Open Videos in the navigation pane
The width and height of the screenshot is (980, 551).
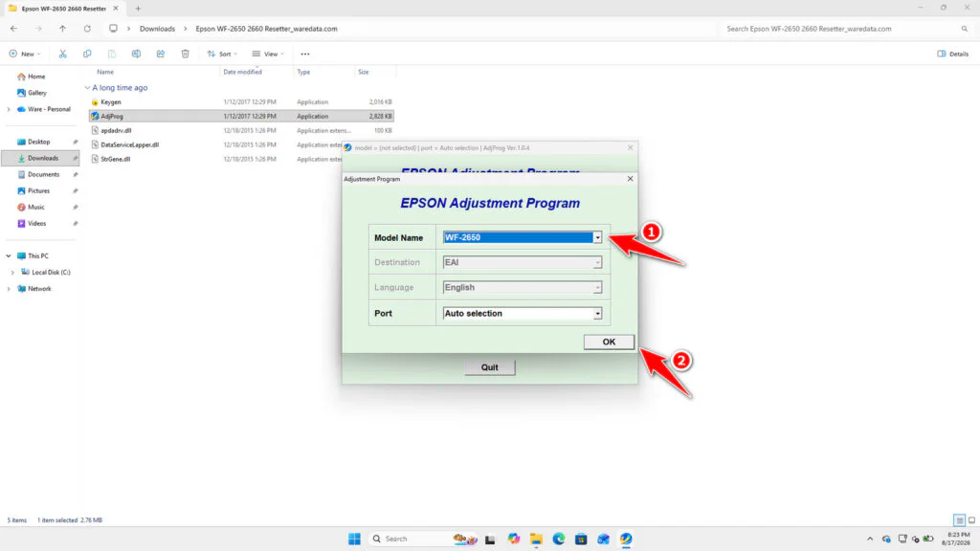pyautogui.click(x=36, y=223)
